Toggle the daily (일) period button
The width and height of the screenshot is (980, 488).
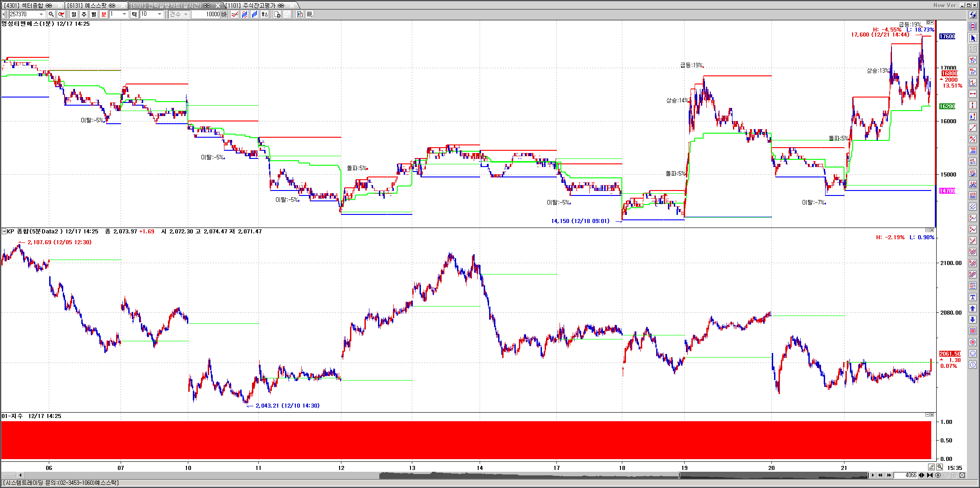click(x=74, y=14)
